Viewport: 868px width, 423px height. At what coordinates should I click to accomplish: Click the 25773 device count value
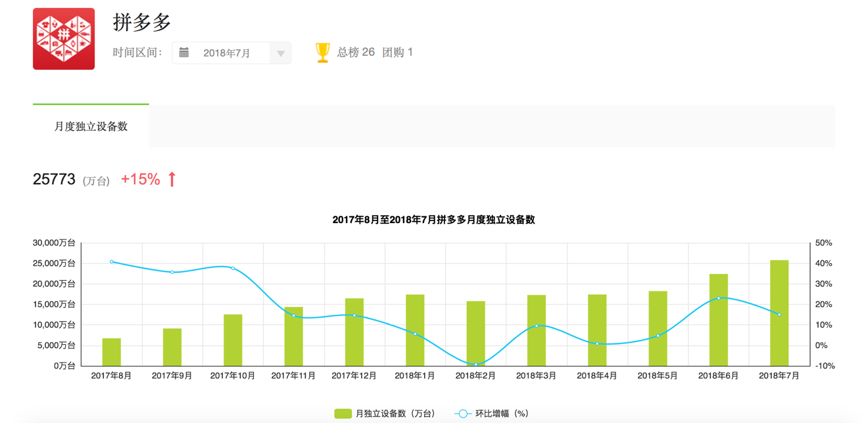pos(55,179)
